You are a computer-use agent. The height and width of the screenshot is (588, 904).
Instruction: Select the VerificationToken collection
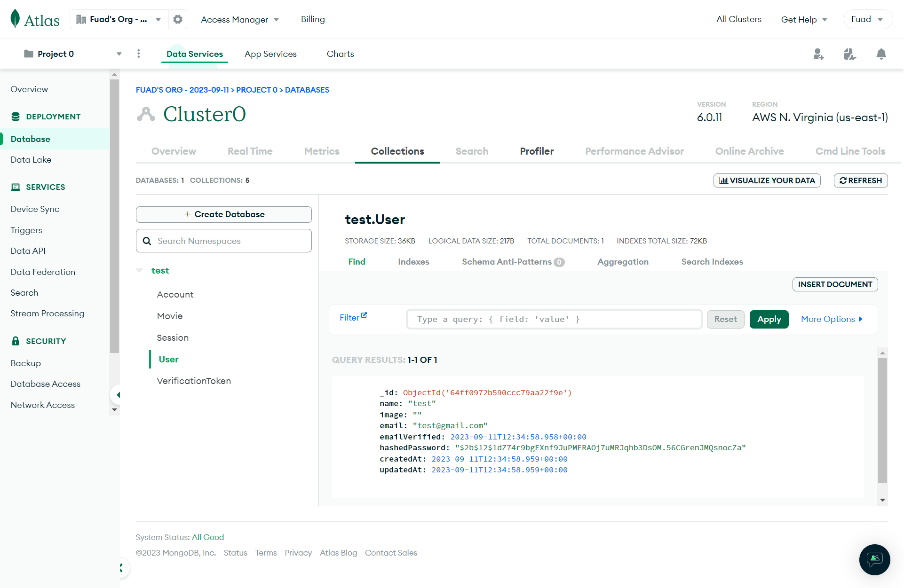coord(194,381)
